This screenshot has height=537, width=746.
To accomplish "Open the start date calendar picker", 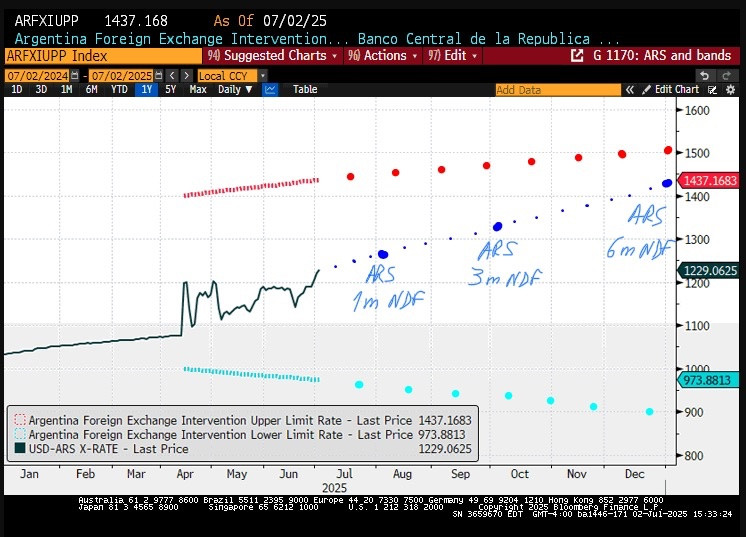I will (75, 76).
